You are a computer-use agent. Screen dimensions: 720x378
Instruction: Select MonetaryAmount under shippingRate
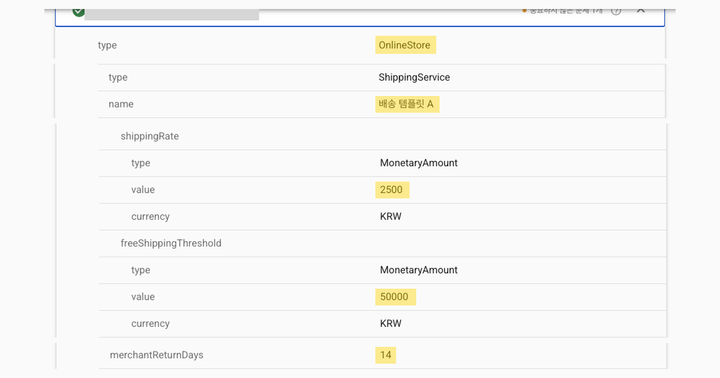419,163
